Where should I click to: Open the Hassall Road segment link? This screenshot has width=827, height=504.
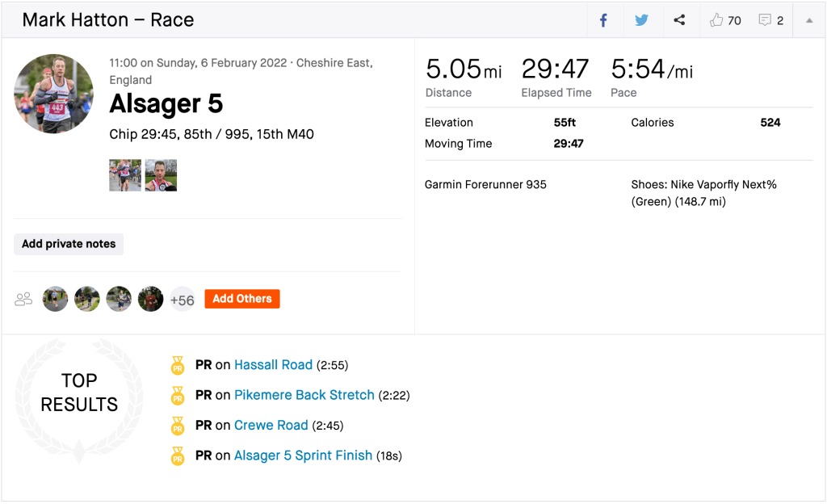[273, 365]
